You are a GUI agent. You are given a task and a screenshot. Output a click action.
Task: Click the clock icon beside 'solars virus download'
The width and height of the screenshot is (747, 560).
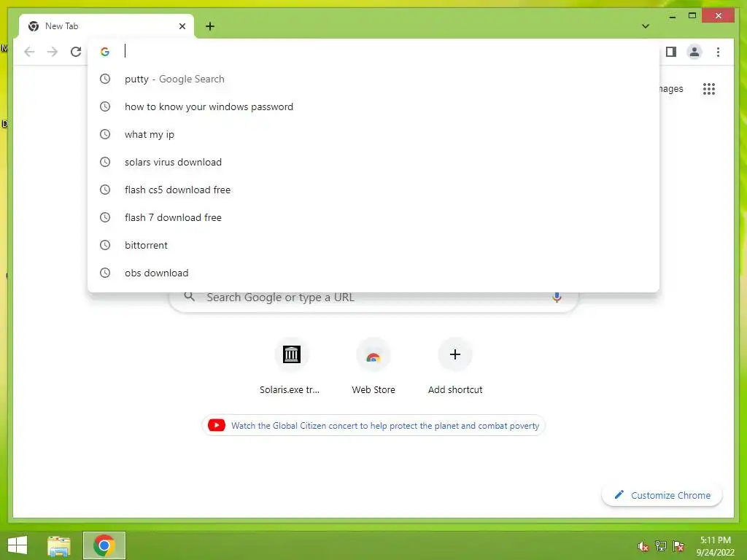pos(105,162)
